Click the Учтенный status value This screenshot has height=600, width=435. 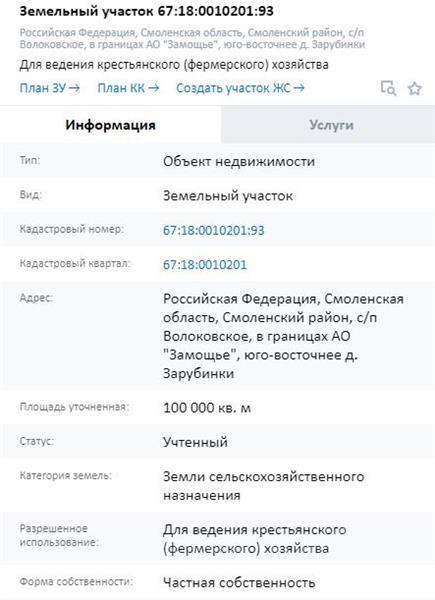tap(195, 442)
